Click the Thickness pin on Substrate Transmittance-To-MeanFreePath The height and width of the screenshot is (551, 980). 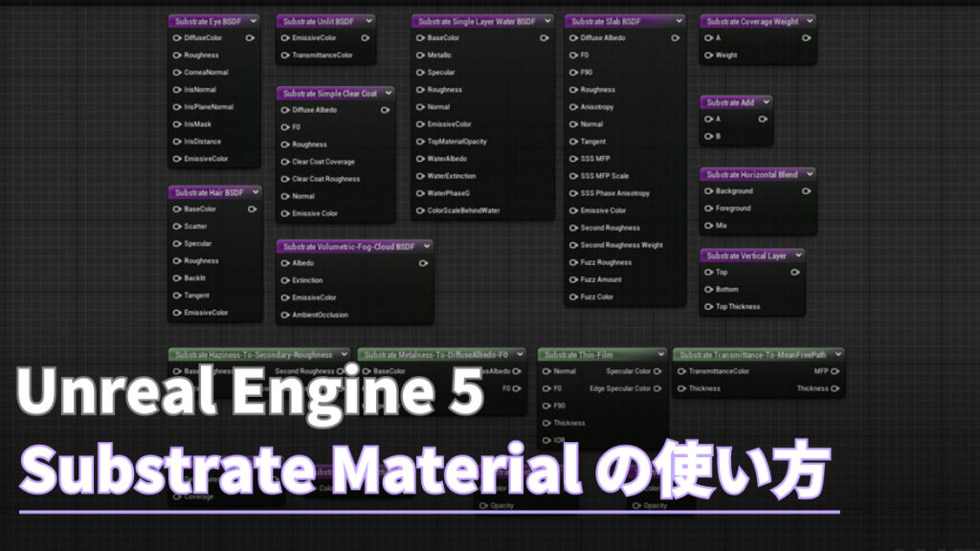(x=681, y=387)
